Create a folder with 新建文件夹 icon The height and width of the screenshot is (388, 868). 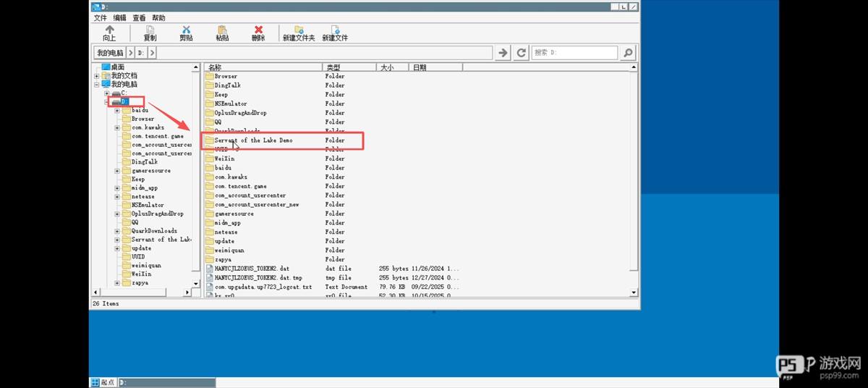pyautogui.click(x=298, y=33)
